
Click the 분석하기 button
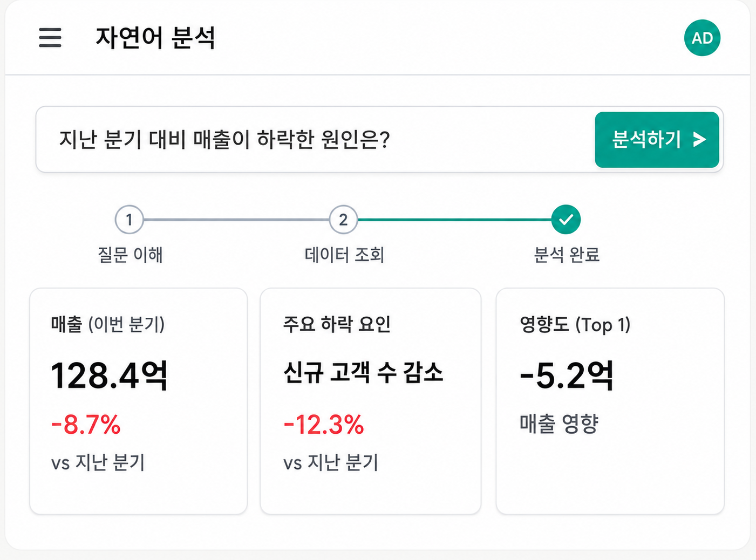(657, 140)
